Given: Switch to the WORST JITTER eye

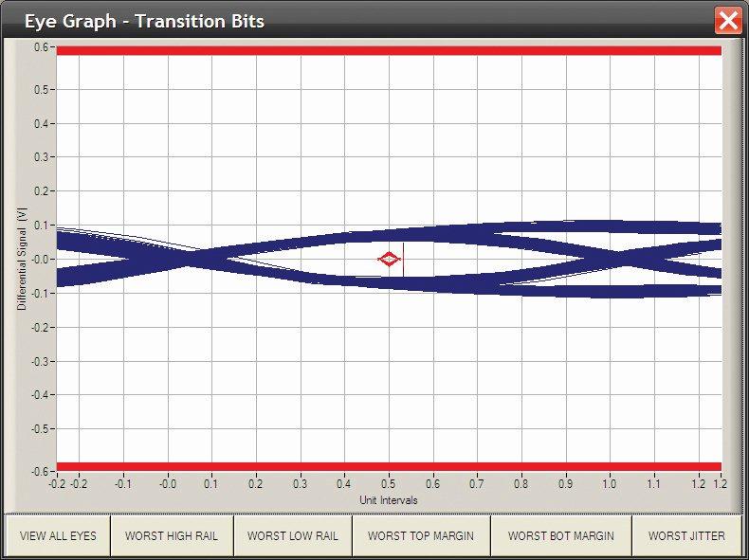Looking at the screenshot, I should point(686,535).
